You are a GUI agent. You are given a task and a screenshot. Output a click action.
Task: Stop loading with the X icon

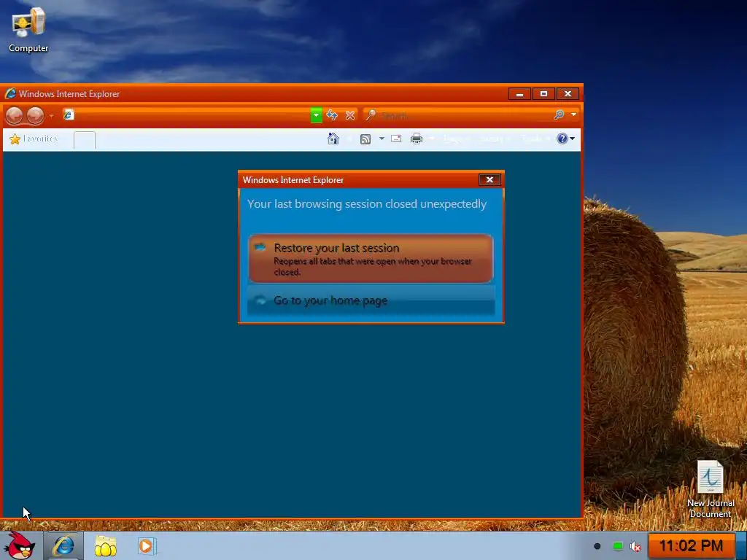tap(350, 115)
